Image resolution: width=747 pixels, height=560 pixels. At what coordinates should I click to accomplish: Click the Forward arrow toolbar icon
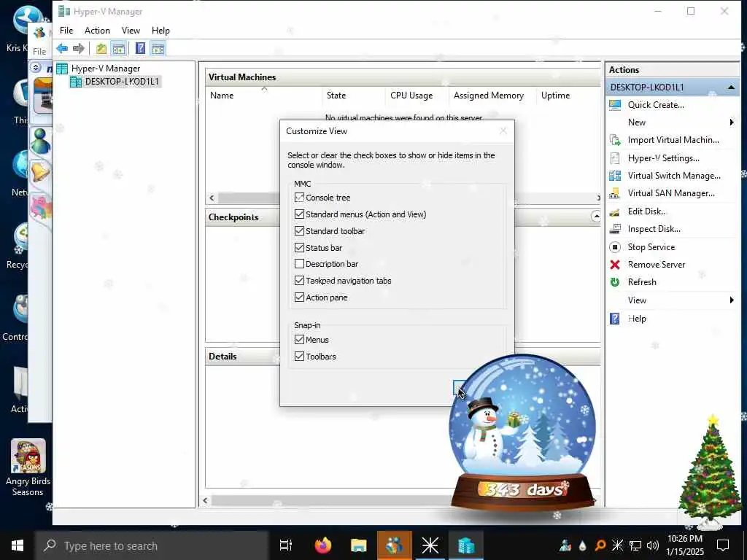79,48
